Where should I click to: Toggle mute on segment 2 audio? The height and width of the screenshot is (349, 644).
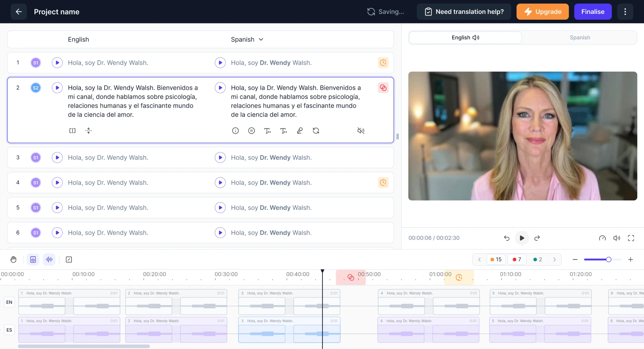pyautogui.click(x=361, y=131)
